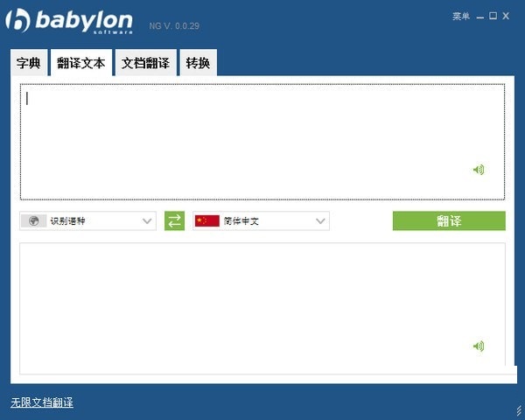Viewport: 525px width, 420px height.
Task: Click the globe icon for language detection
Action: click(x=33, y=221)
